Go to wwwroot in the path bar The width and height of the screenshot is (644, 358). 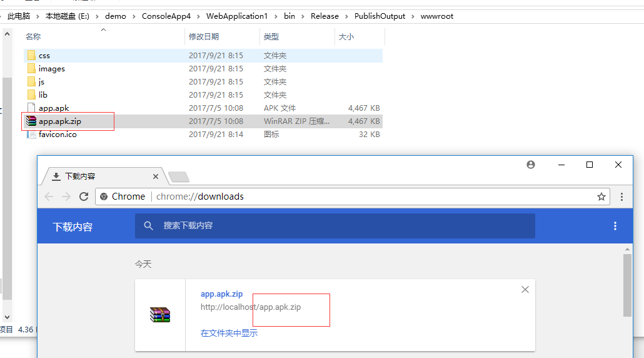(437, 16)
